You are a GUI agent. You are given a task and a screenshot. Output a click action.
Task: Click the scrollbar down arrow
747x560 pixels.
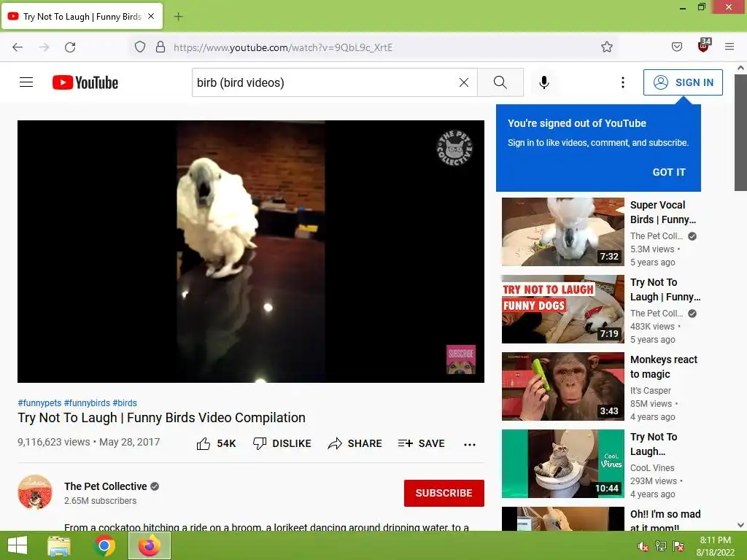click(740, 525)
